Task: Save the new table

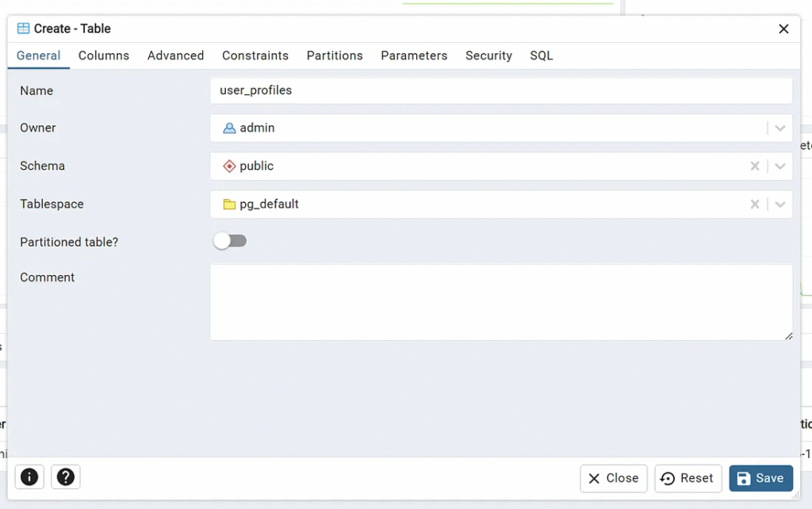Action: (760, 478)
